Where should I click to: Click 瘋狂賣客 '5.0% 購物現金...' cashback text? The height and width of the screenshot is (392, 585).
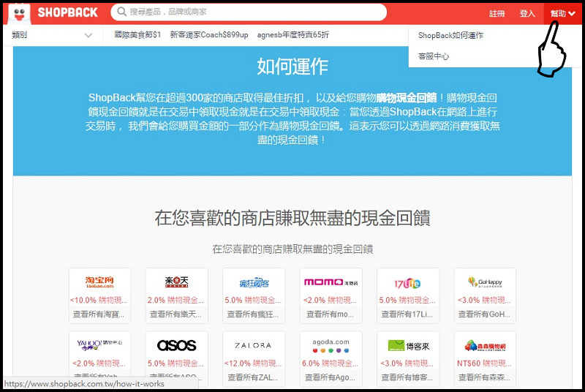[x=253, y=300]
